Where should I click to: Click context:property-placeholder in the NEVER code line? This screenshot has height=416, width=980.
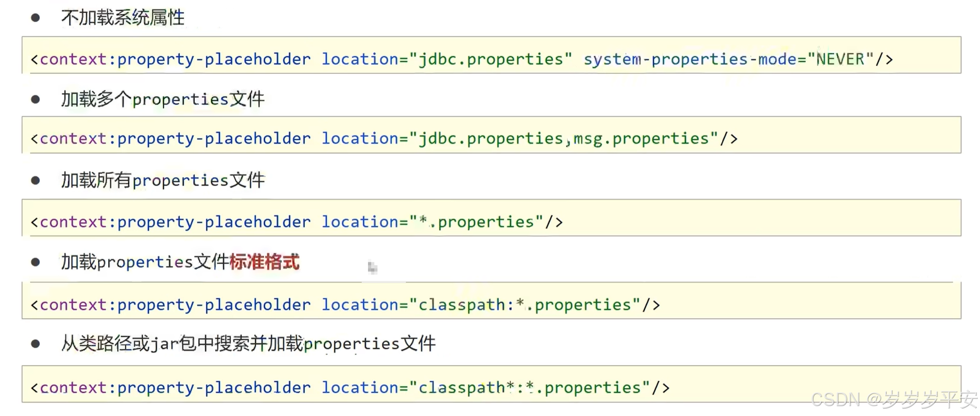click(175, 59)
